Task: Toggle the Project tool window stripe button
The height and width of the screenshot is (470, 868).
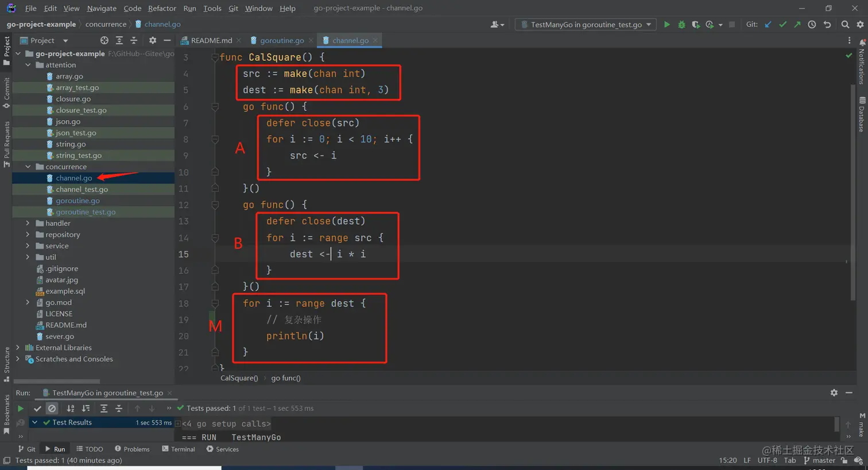Action: pyautogui.click(x=7, y=51)
